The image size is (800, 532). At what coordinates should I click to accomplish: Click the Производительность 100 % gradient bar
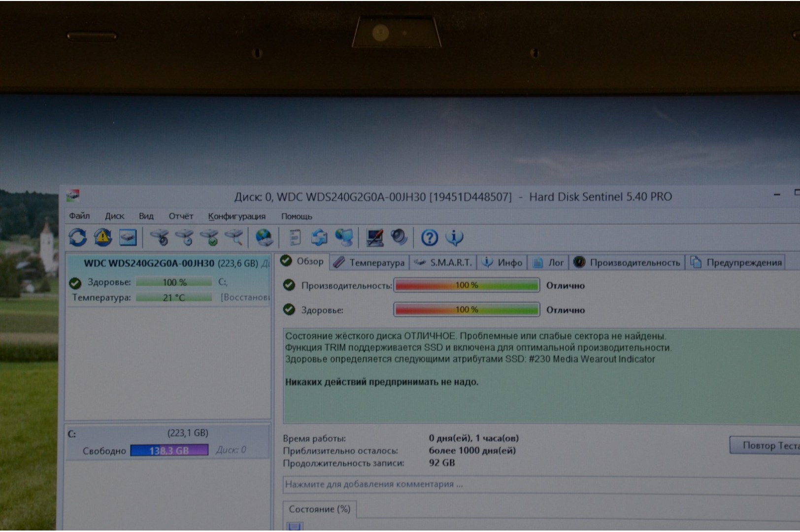467,285
